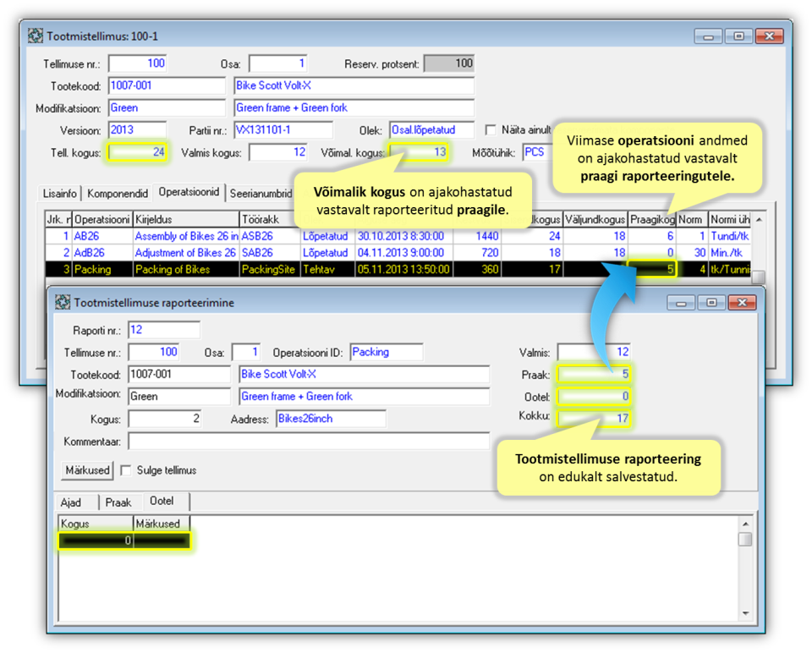Click the Töörakk column header
Screen dimensions: 812x653
click(x=269, y=220)
